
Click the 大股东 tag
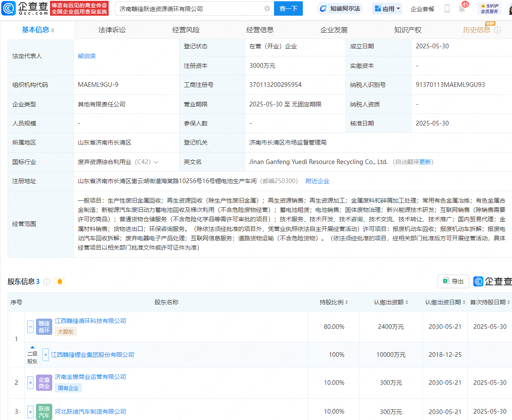coord(66,332)
